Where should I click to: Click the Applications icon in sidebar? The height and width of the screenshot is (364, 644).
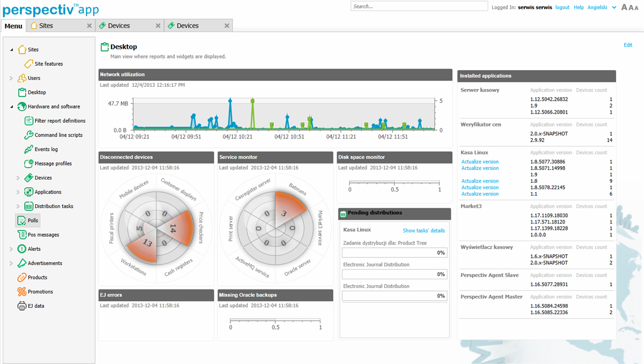tap(29, 192)
